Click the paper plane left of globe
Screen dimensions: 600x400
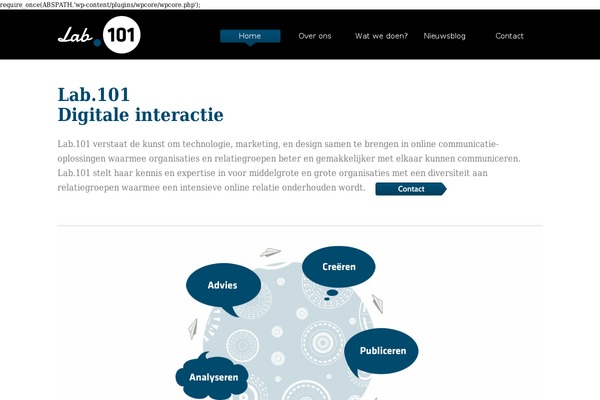(193, 329)
